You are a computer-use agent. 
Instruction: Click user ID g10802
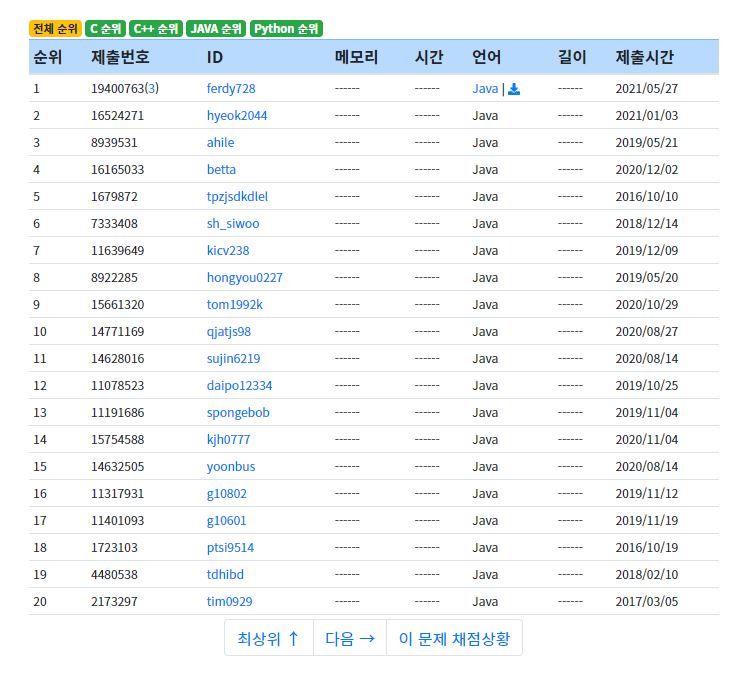pos(226,493)
